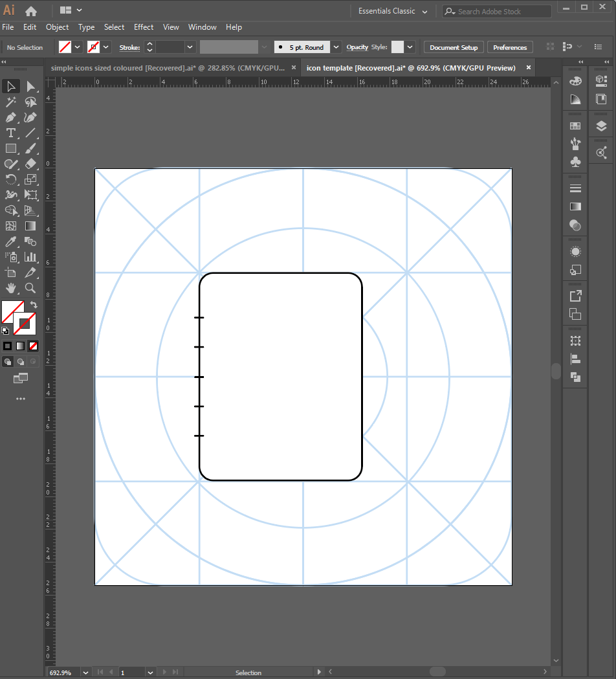The width and height of the screenshot is (616, 679).
Task: Open the Align panel icon
Action: point(575,359)
